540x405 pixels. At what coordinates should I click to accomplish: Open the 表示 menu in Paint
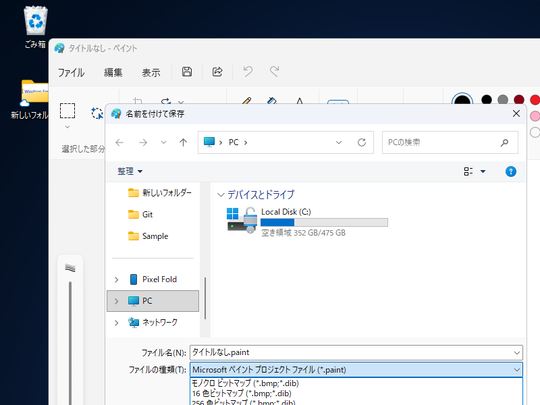(151, 72)
